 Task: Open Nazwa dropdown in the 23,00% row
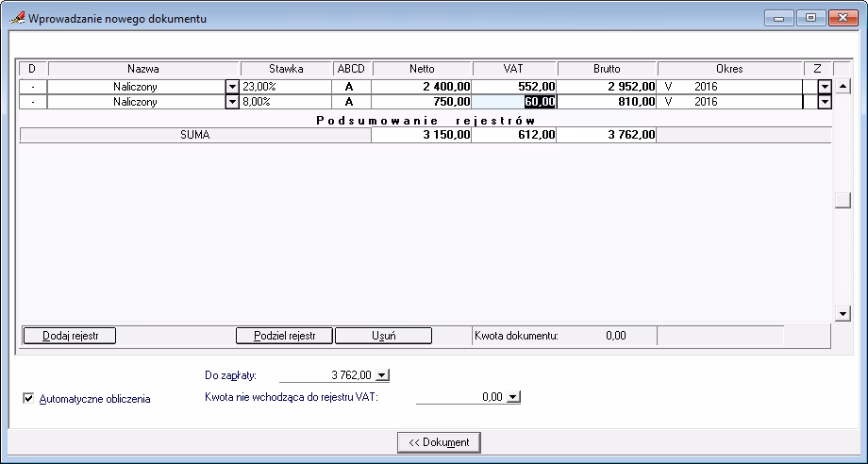pyautogui.click(x=232, y=87)
